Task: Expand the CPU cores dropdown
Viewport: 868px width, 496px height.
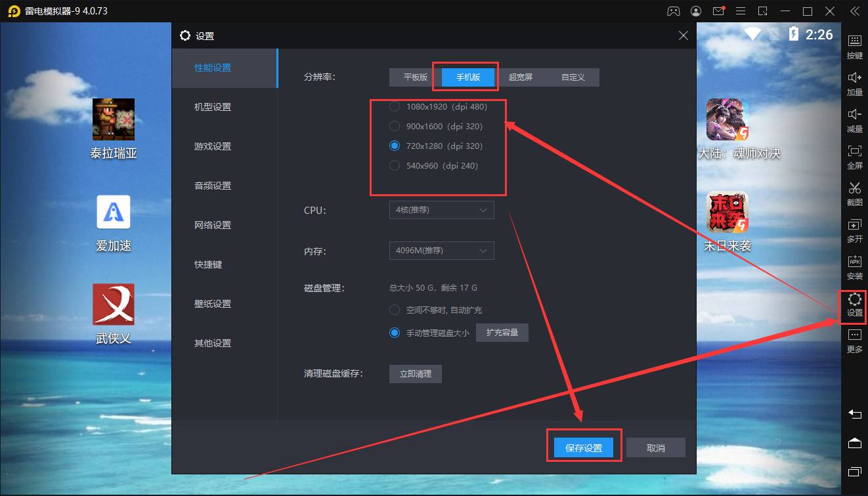Action: [x=441, y=210]
